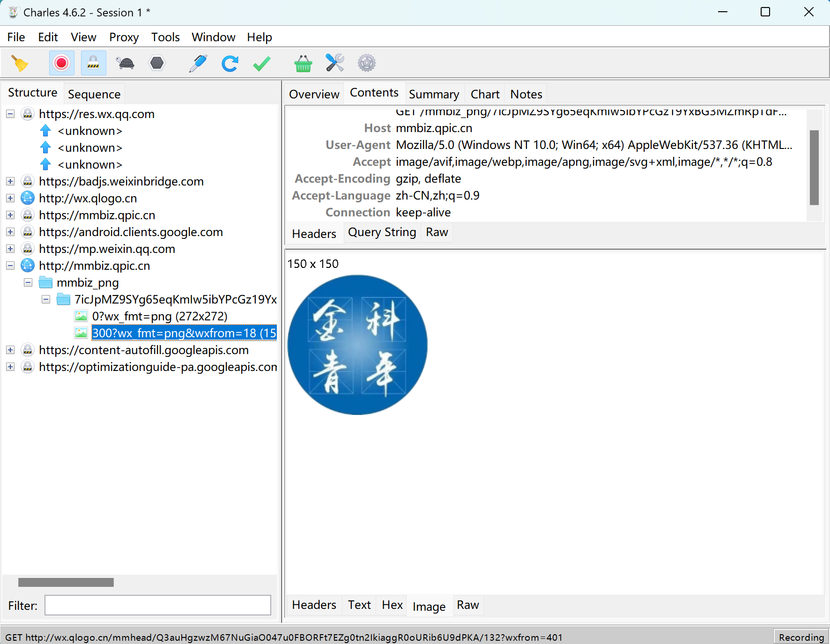This screenshot has height=644, width=830.
Task: Toggle the turtle Throttling icon
Action: pos(126,63)
